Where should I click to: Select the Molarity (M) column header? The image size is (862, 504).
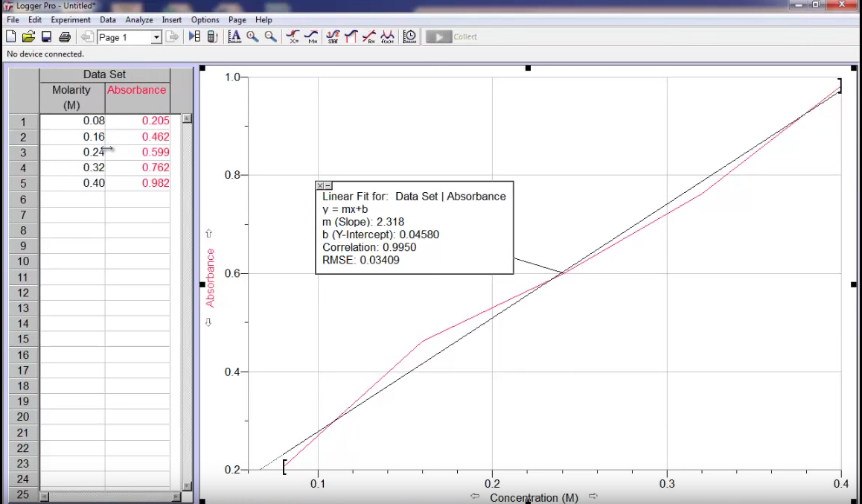[x=71, y=98]
